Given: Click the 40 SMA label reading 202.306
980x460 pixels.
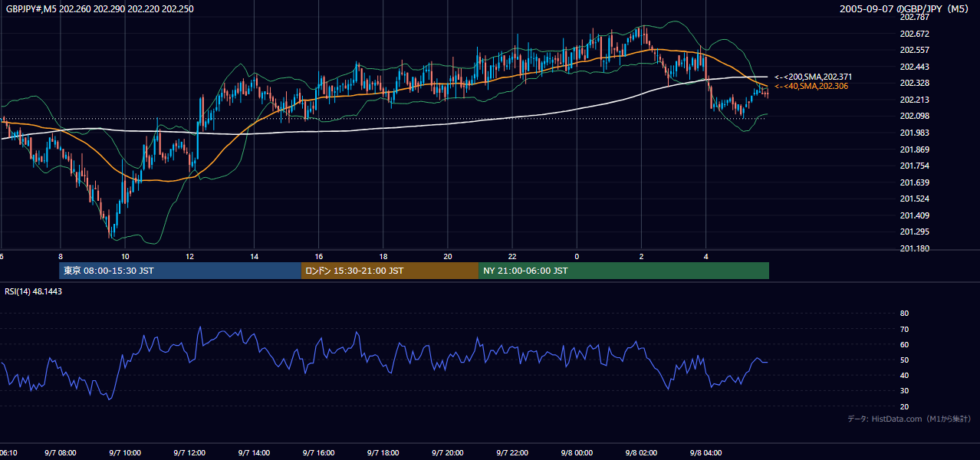Looking at the screenshot, I should [x=811, y=86].
